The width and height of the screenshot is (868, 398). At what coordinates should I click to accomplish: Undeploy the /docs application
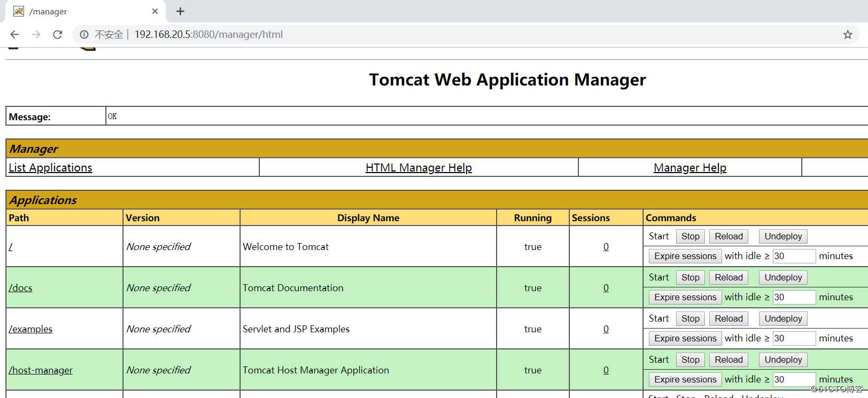(x=783, y=278)
